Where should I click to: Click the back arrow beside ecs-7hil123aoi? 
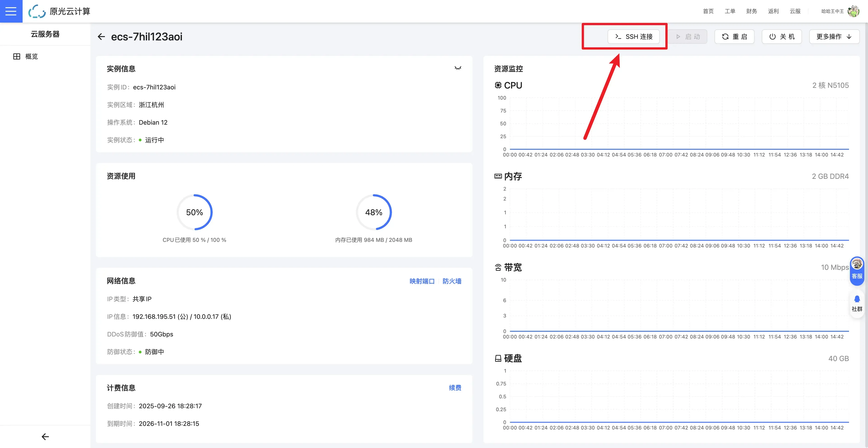pyautogui.click(x=101, y=37)
